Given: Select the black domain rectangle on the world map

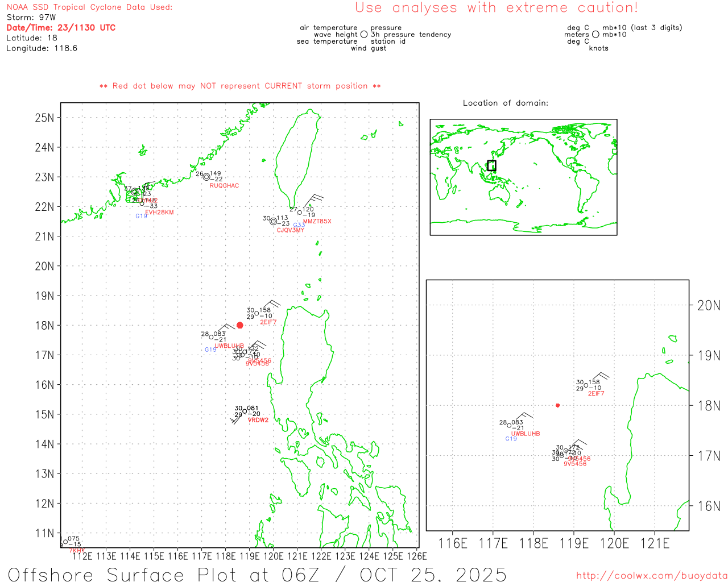Looking at the screenshot, I should 491,165.
